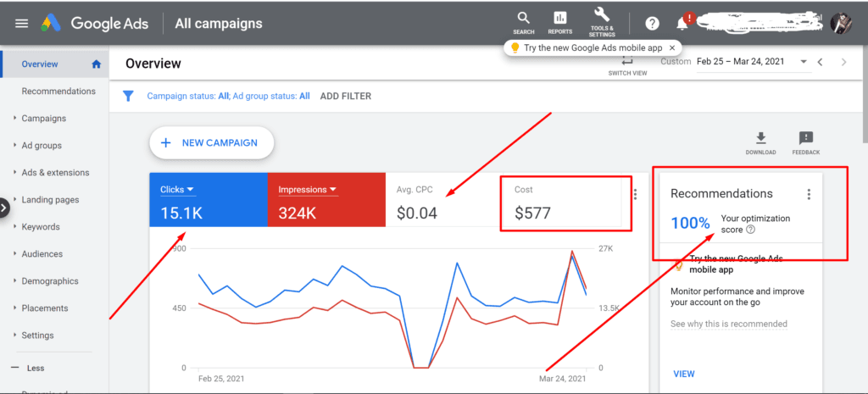Viewport: 868px width, 394px height.
Task: Open Recommendations in the sidebar
Action: [58, 92]
